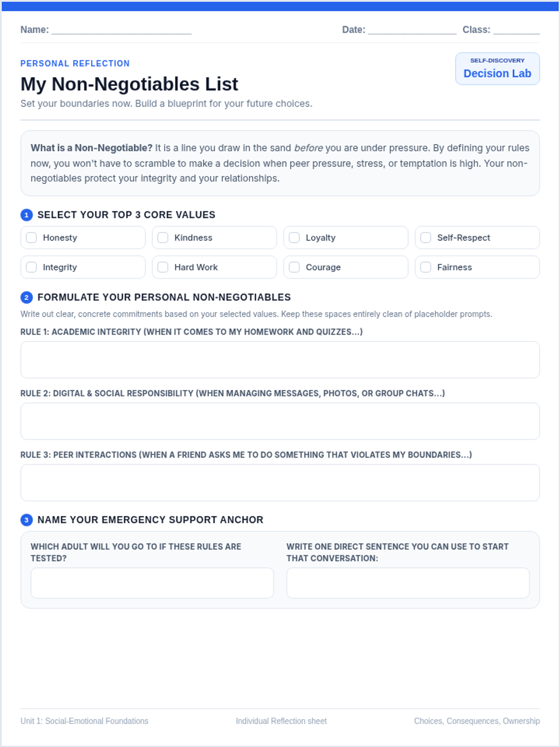Click the Rule 1 Academic Integrity text box
560x747 pixels.
[280, 359]
